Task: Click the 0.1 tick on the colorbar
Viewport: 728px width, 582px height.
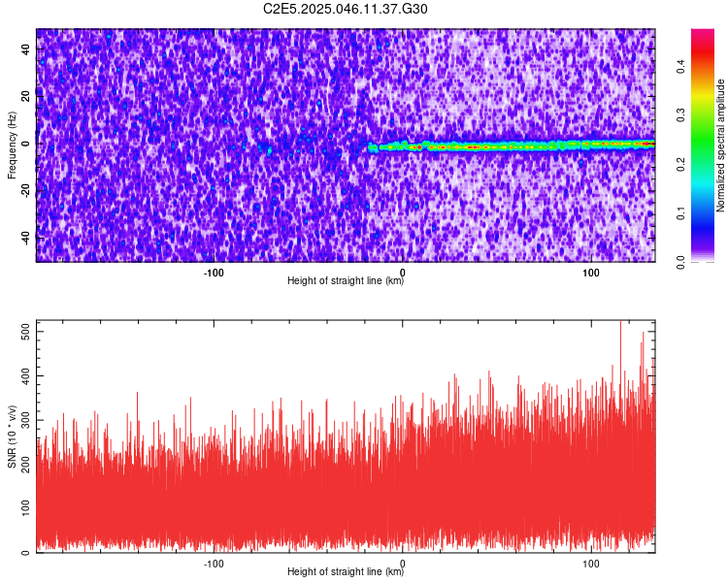Action: tap(680, 213)
